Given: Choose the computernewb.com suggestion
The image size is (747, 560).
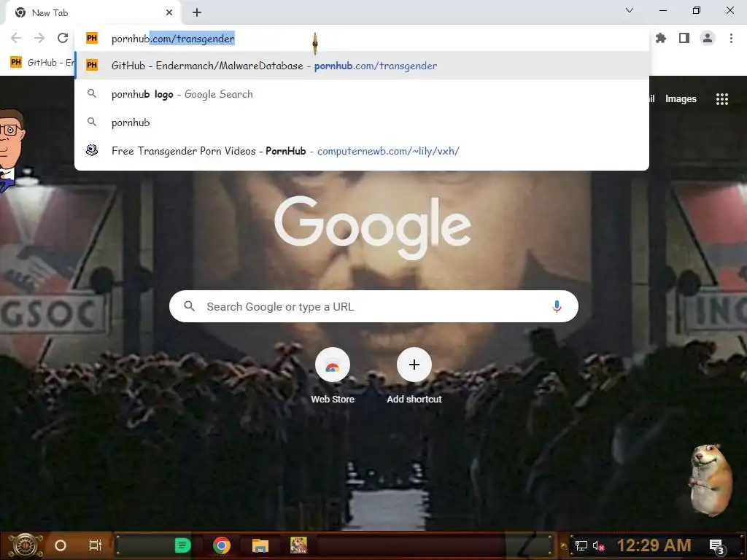Looking at the screenshot, I should (362, 151).
